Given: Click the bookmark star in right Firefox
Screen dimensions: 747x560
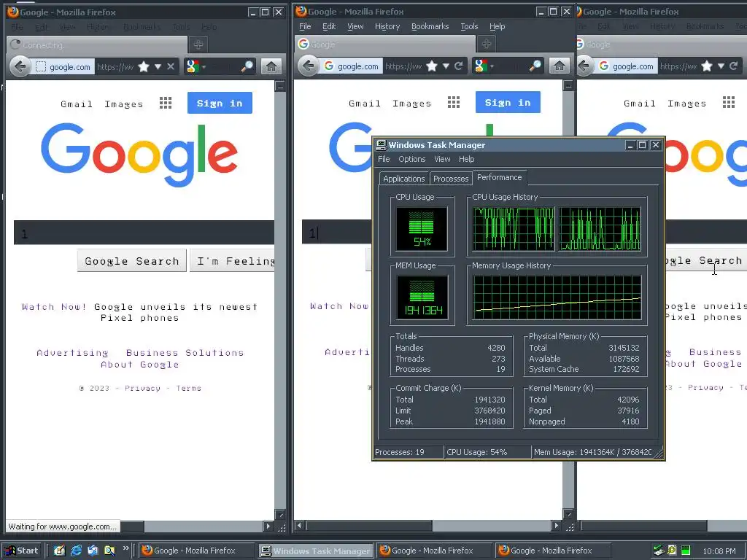Looking at the screenshot, I should point(707,66).
